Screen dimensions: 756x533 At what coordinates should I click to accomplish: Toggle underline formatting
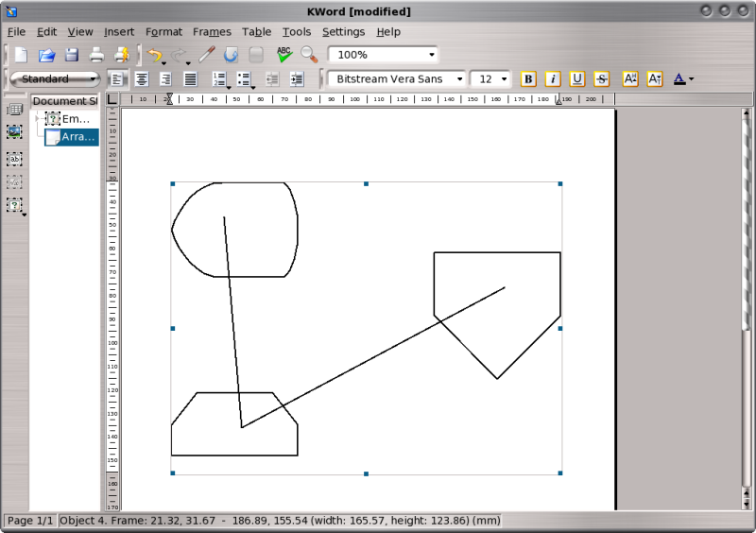(577, 78)
